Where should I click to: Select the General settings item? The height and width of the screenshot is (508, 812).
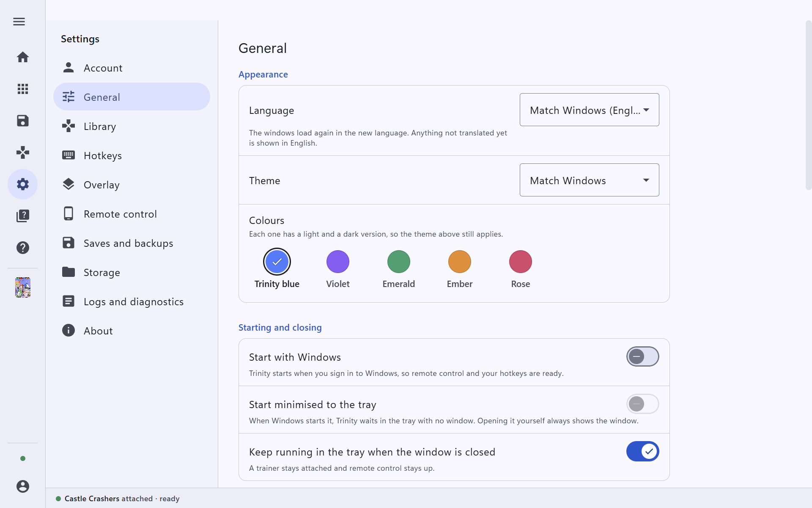click(132, 97)
